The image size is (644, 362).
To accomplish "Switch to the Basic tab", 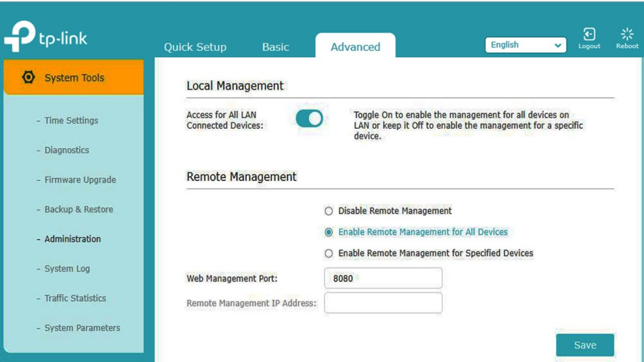I will tap(275, 47).
